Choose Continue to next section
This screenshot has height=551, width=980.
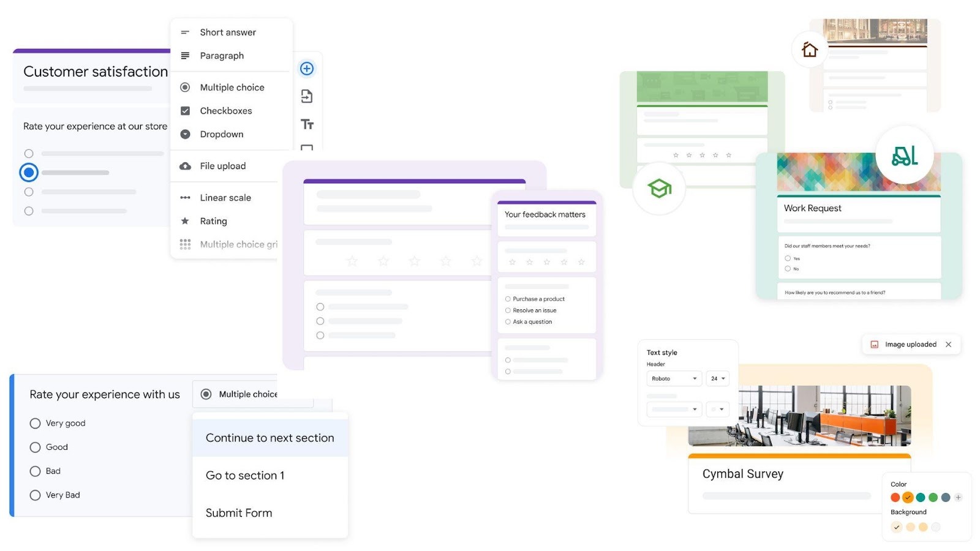(269, 437)
